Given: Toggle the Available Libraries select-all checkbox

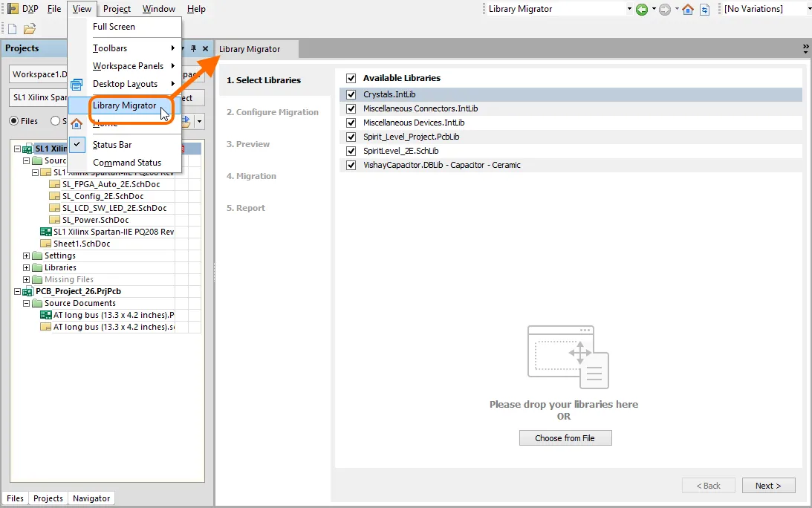Looking at the screenshot, I should coord(351,78).
